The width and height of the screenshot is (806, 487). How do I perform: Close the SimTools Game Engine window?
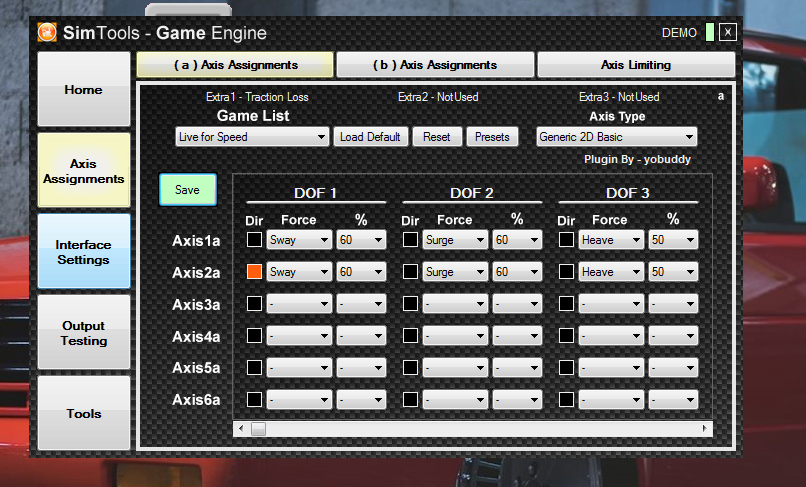click(x=727, y=32)
